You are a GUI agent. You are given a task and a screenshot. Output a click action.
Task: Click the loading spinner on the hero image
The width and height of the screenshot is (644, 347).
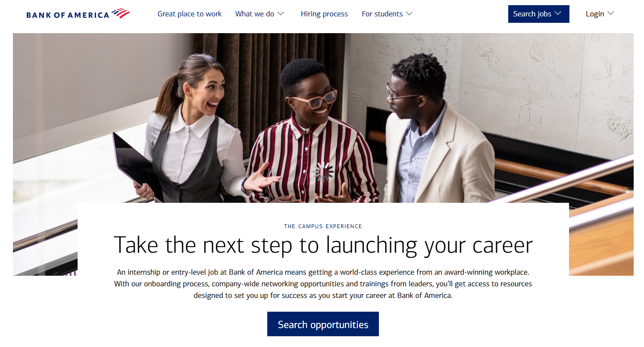pyautogui.click(x=324, y=172)
